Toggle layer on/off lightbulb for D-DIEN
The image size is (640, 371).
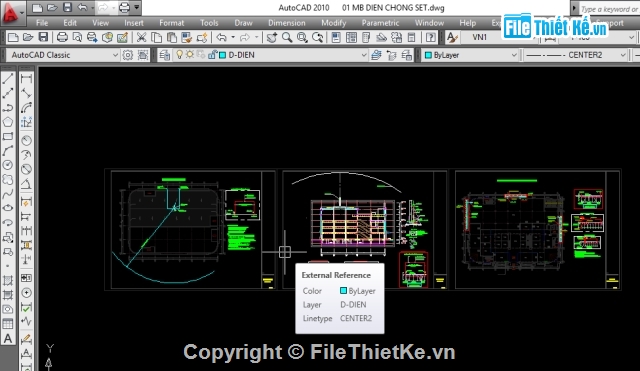pos(179,54)
